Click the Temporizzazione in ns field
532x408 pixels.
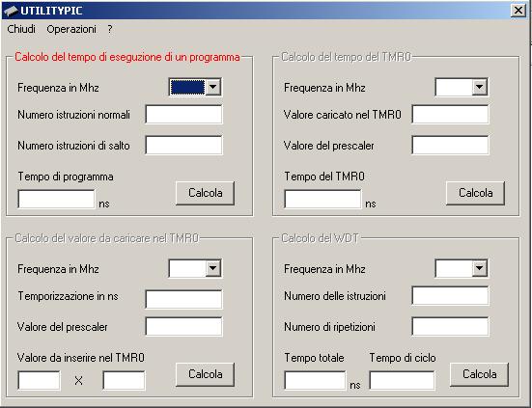(183, 299)
